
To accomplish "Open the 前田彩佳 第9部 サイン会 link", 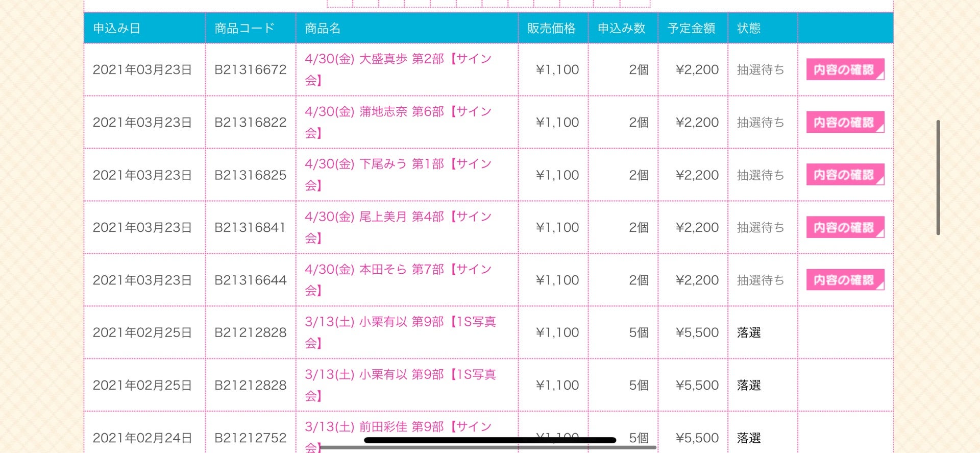I will pos(398,427).
